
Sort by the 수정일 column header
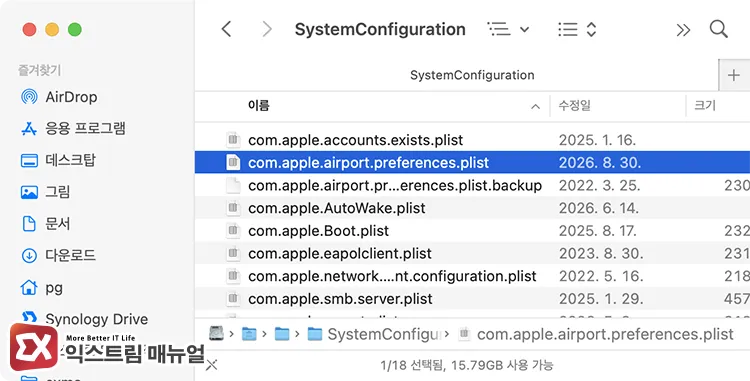pyautogui.click(x=575, y=105)
